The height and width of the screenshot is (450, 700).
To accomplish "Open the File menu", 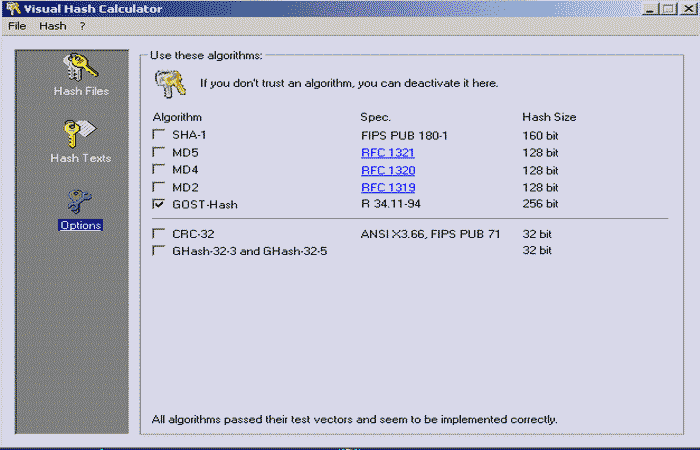I will pos(17,26).
